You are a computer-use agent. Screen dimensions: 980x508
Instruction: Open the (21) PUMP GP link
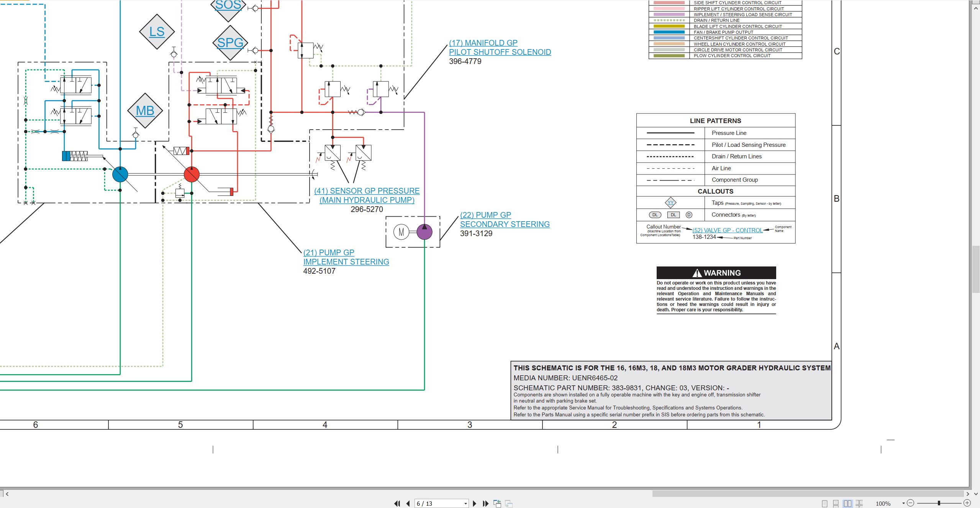(x=329, y=253)
